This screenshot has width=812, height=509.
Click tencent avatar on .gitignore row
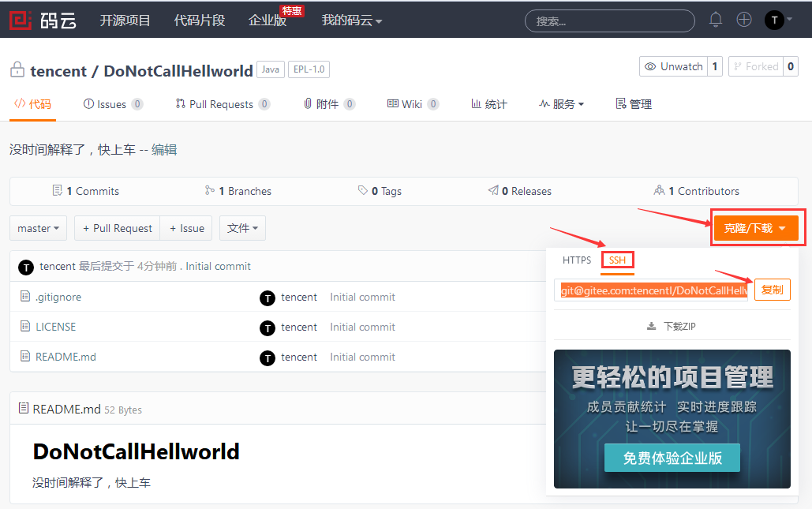[x=268, y=298]
